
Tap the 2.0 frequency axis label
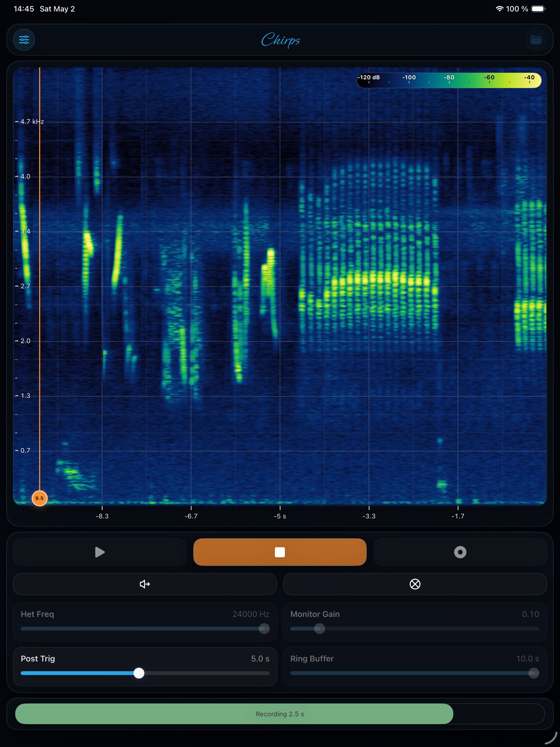(25, 341)
